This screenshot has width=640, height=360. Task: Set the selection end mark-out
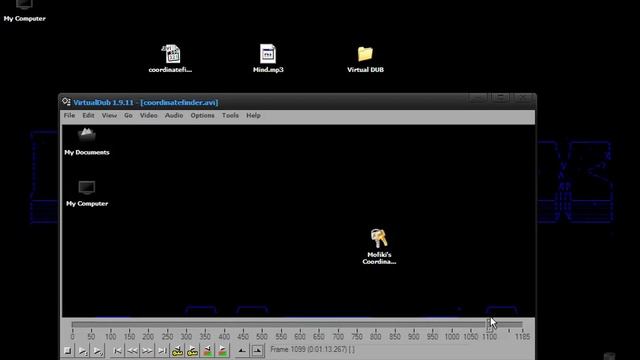[258, 351]
